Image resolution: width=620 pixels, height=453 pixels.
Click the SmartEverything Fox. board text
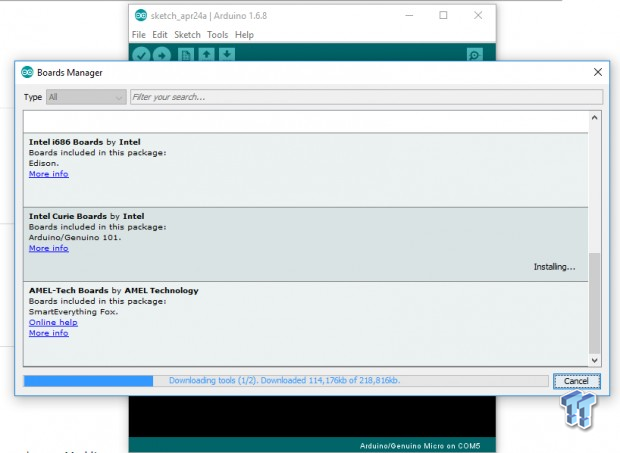(74, 312)
